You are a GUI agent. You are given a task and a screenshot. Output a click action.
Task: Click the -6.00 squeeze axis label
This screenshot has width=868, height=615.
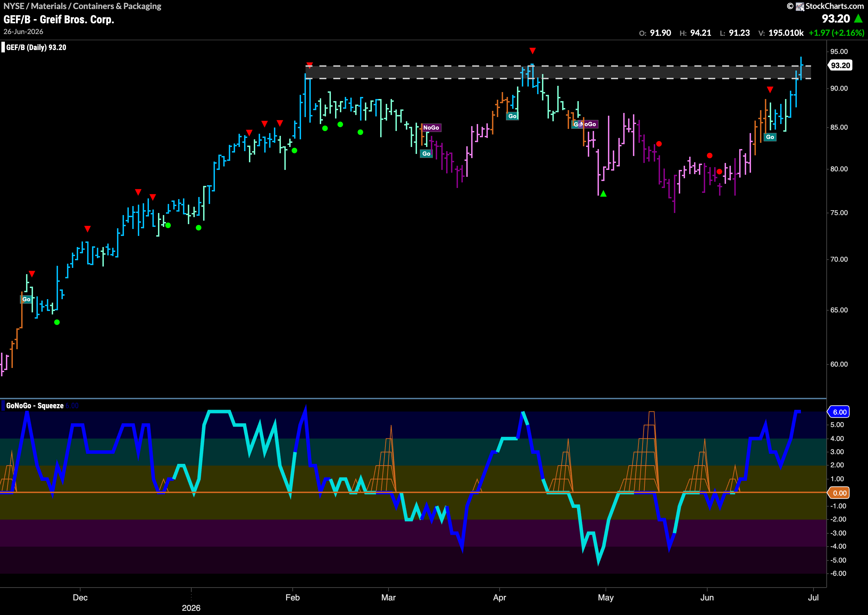(x=838, y=573)
